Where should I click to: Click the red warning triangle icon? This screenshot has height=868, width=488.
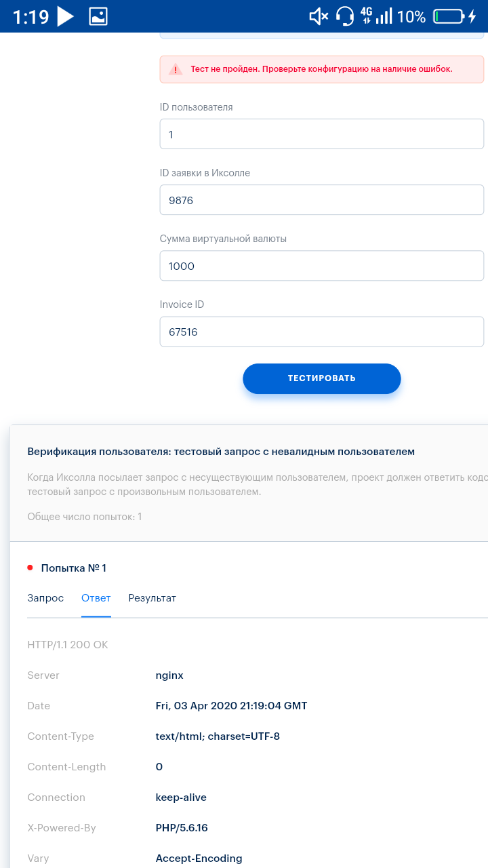pyautogui.click(x=176, y=69)
